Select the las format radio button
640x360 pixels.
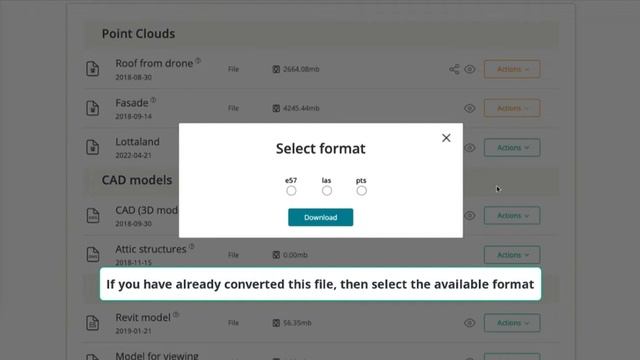pos(327,191)
